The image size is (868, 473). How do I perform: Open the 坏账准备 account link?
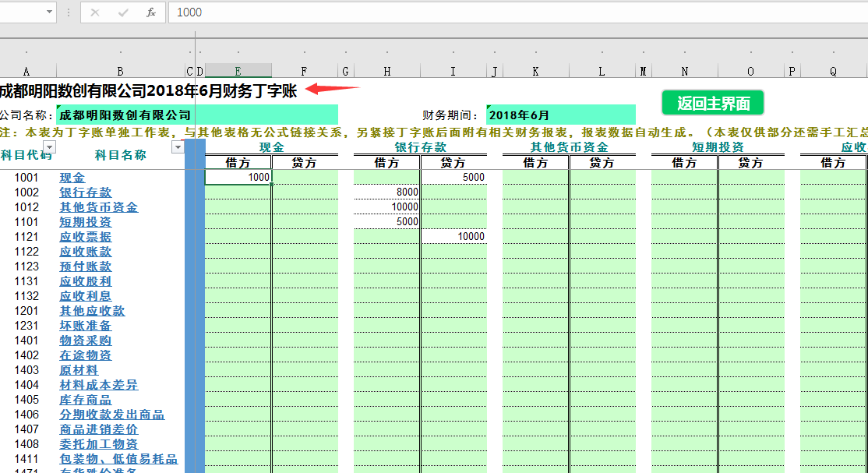pyautogui.click(x=85, y=326)
